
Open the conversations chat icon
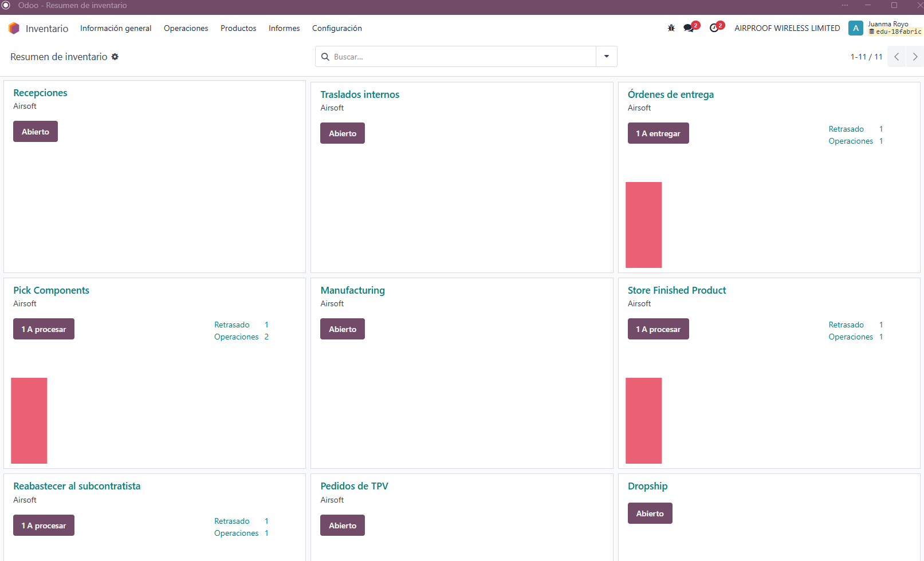click(689, 28)
